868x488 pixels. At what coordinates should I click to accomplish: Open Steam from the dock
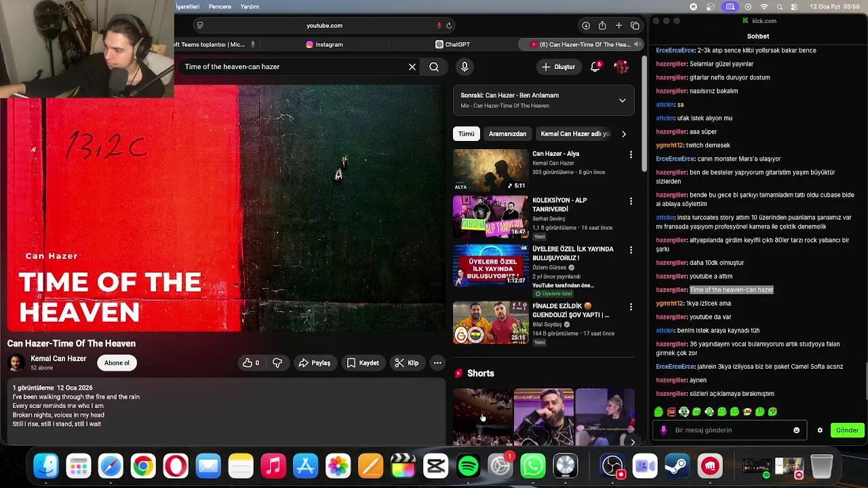pyautogui.click(x=677, y=466)
